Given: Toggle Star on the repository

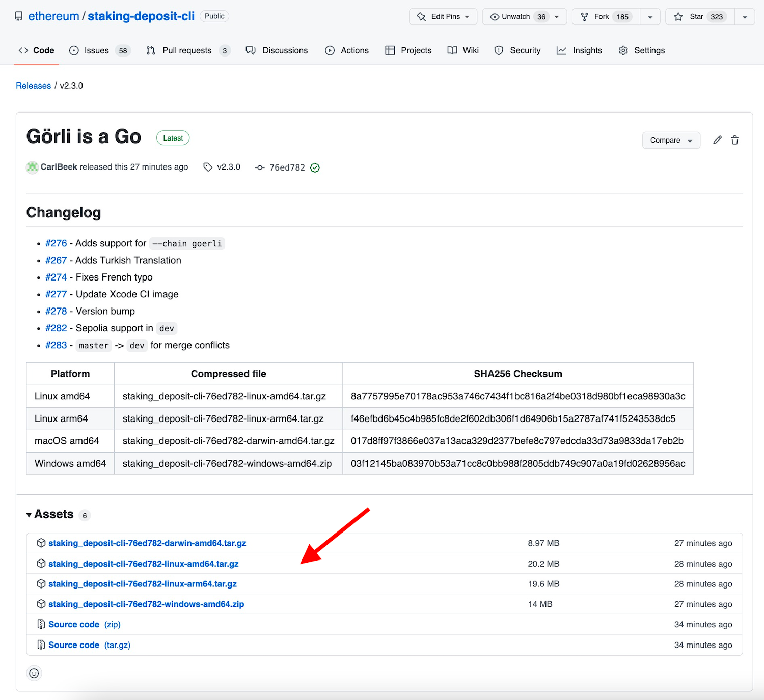Looking at the screenshot, I should [700, 17].
